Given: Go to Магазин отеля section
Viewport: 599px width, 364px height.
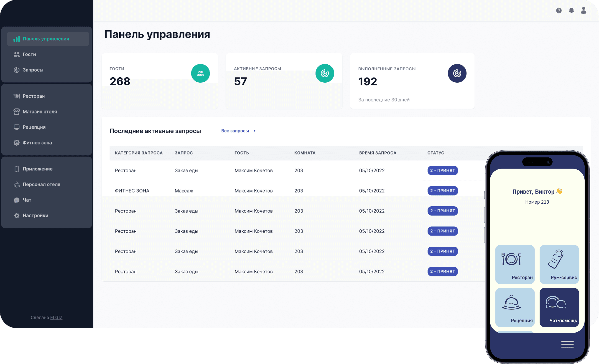Looking at the screenshot, I should (x=40, y=111).
